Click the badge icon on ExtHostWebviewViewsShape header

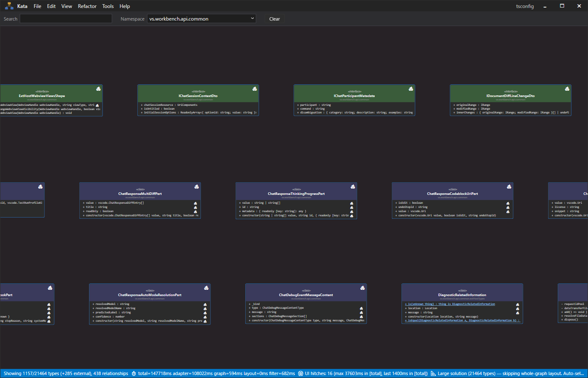(98, 89)
